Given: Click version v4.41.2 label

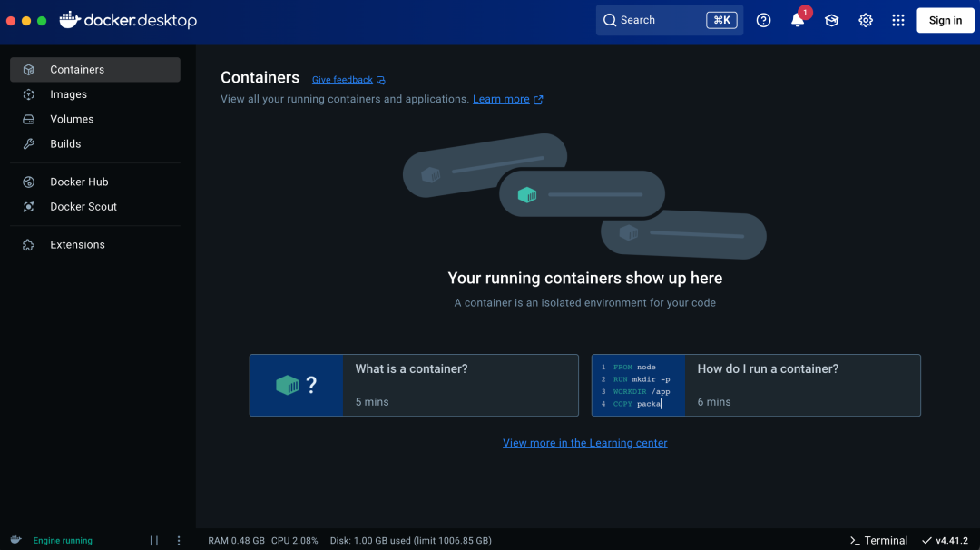Looking at the screenshot, I should tap(951, 541).
